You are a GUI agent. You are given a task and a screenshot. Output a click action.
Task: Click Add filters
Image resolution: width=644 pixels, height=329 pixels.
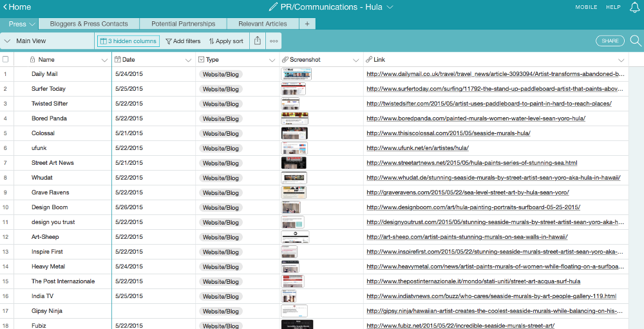pos(183,41)
